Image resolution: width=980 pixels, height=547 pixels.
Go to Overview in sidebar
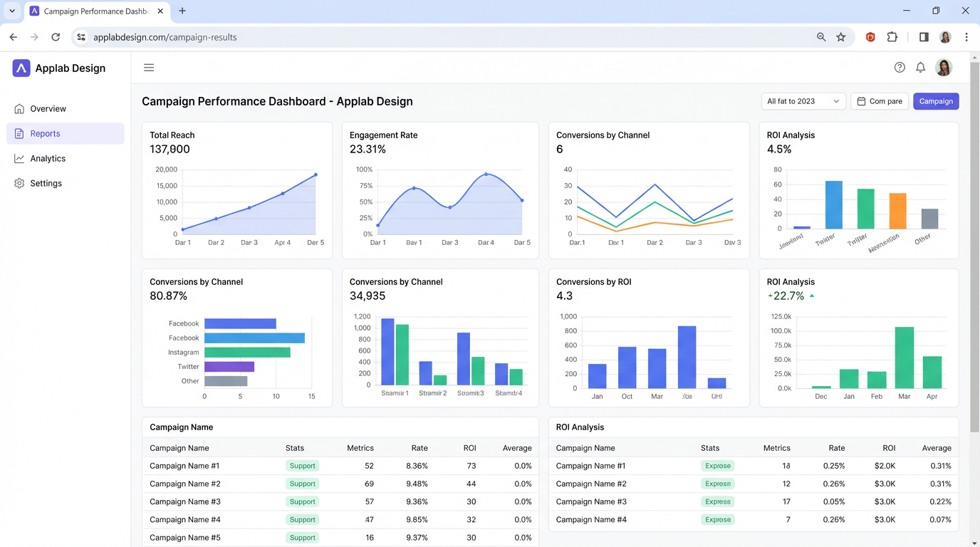pyautogui.click(x=48, y=109)
